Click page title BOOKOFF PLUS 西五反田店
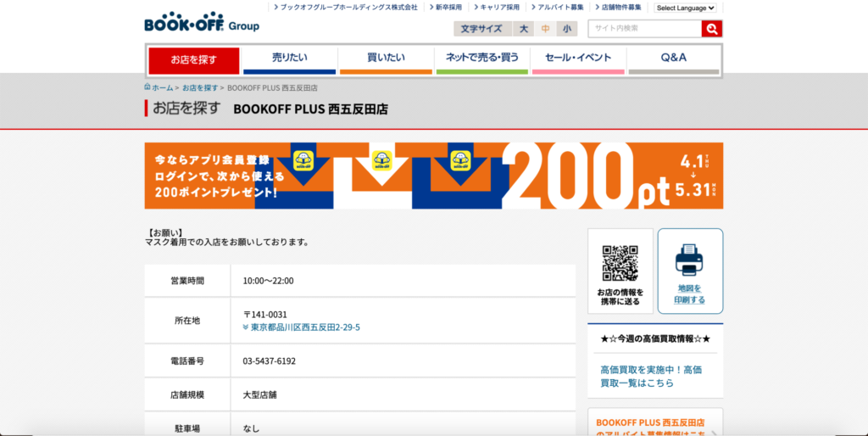This screenshot has width=868, height=436. [310, 109]
